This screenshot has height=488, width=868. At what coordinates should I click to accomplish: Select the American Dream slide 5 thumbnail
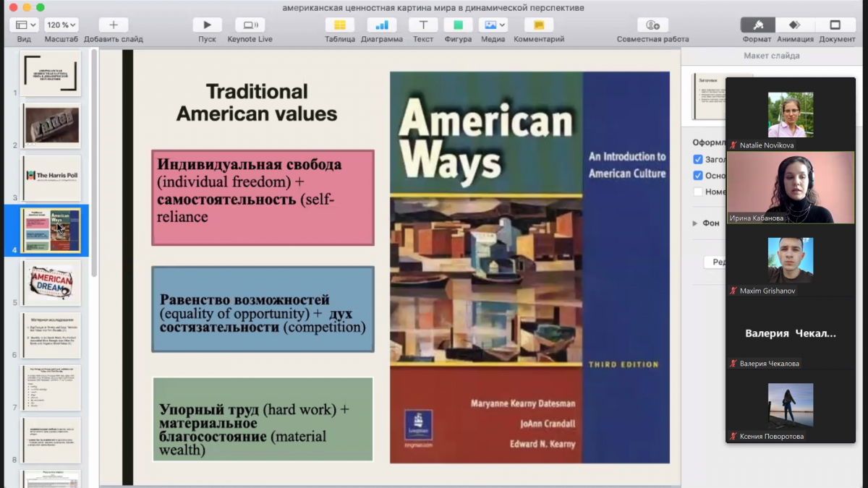(51, 283)
